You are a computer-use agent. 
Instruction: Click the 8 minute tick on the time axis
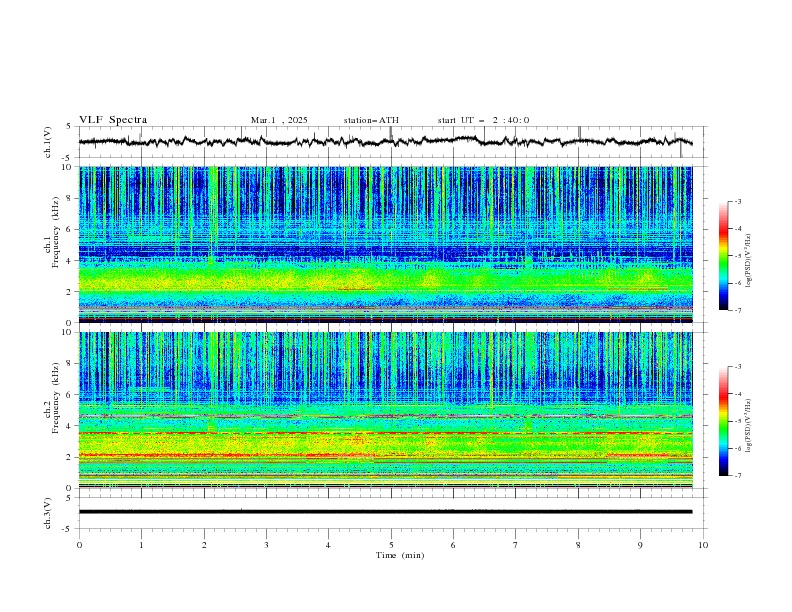click(578, 545)
